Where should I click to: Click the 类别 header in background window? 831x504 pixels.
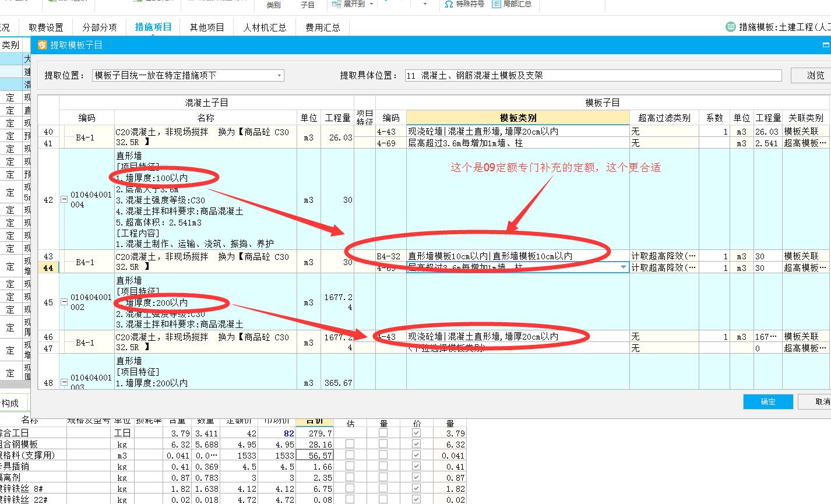tap(10, 45)
